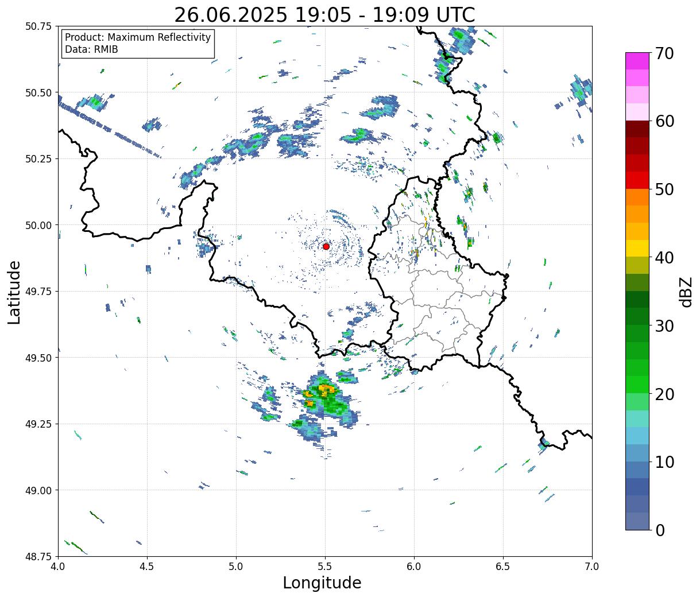Viewport: 700px width, 597px height.
Task: Click the colorbar tick label 40
Action: (664, 257)
